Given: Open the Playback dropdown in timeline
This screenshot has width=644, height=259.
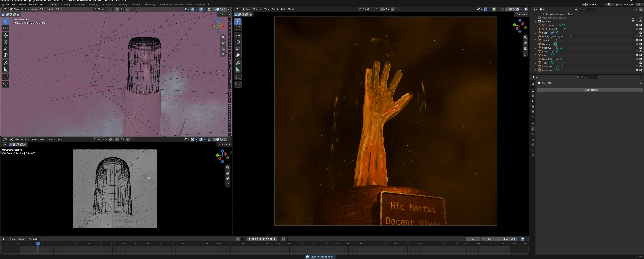Looking at the screenshot, I should point(34,239).
